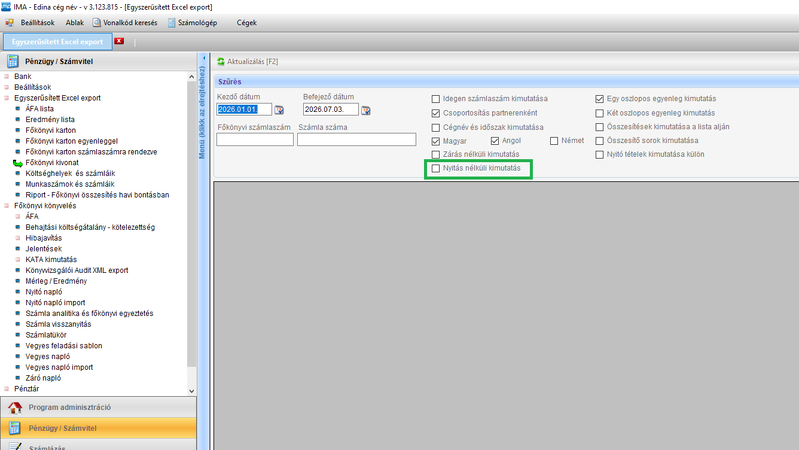
Task: Enable Nyitás nélküli kimutatás
Action: [436, 168]
